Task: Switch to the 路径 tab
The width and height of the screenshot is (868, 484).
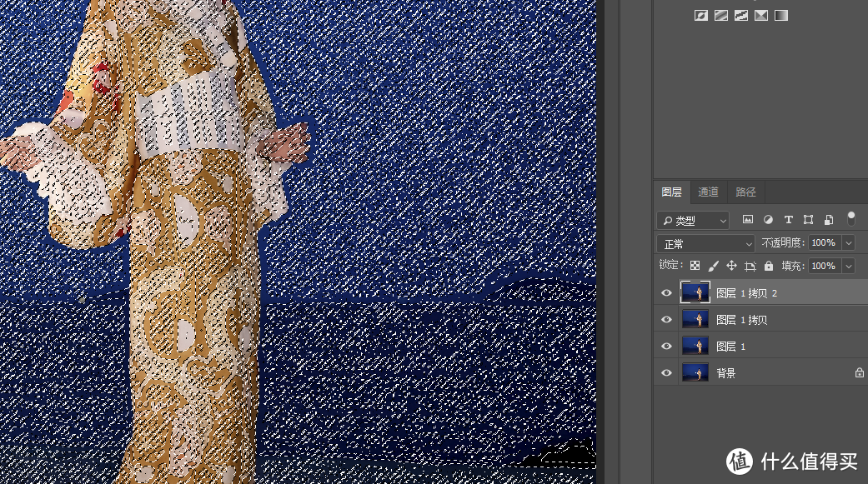Action: 745,192
